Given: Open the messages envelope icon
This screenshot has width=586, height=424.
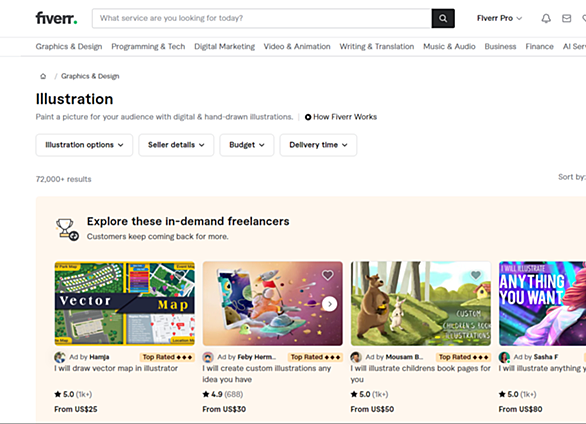Looking at the screenshot, I should 567,18.
